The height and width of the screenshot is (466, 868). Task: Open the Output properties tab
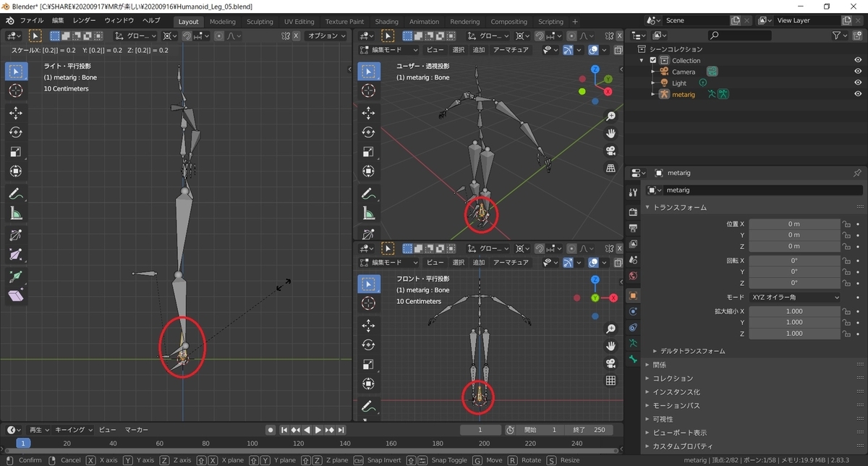point(633,228)
